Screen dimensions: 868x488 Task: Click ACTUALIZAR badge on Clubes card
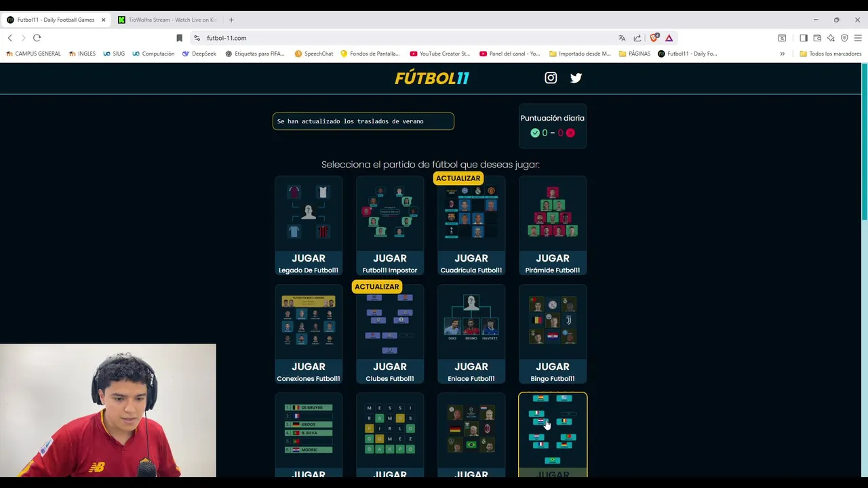click(x=376, y=287)
